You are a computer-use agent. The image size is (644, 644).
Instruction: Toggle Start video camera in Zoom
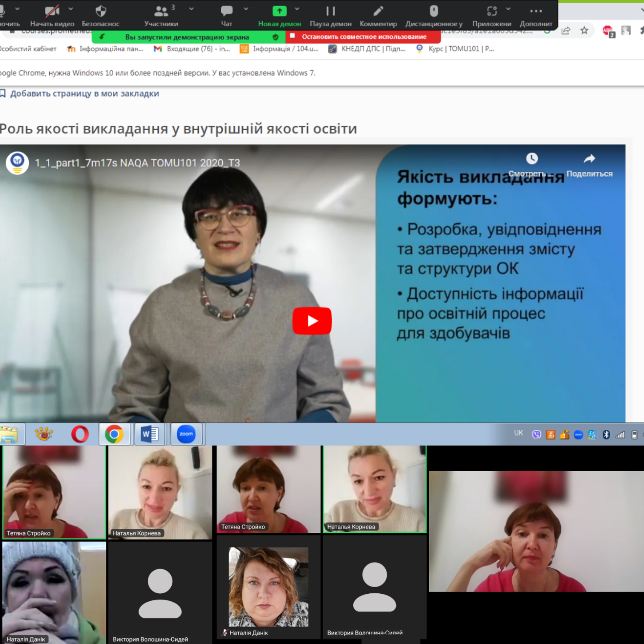[52, 11]
